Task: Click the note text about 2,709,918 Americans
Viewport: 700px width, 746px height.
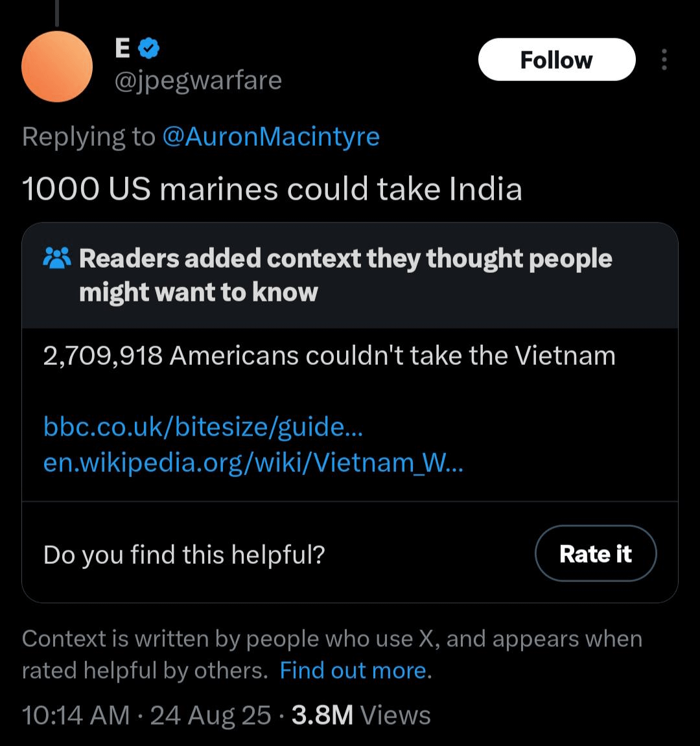Action: coord(329,355)
